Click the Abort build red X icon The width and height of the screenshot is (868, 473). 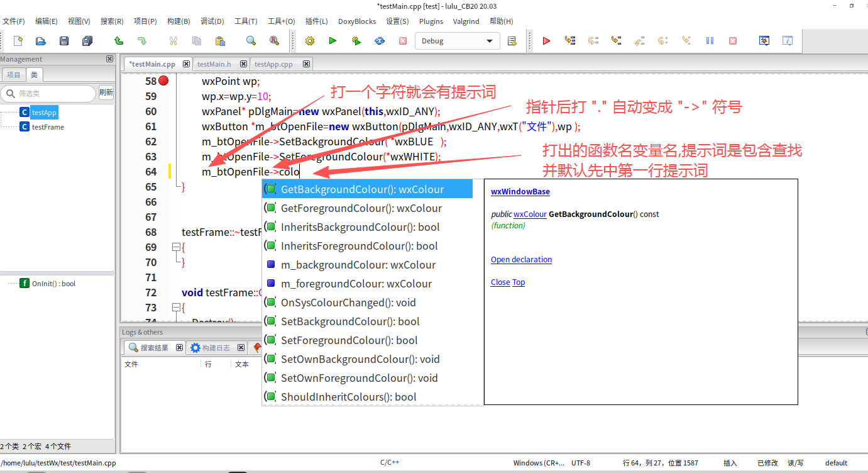pyautogui.click(x=403, y=41)
